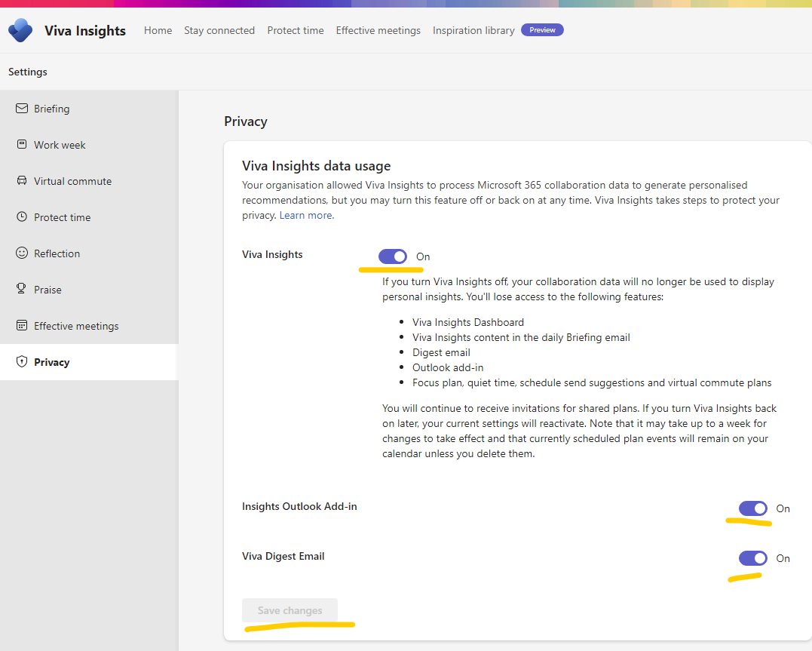Open the Inspiration library tab
This screenshot has width=812, height=651.
[473, 31]
